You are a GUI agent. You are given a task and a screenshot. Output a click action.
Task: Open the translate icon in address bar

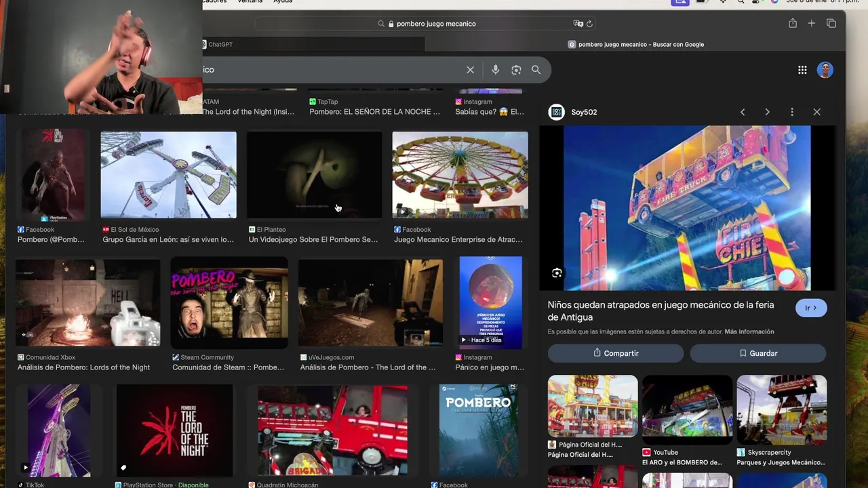[x=578, y=24]
